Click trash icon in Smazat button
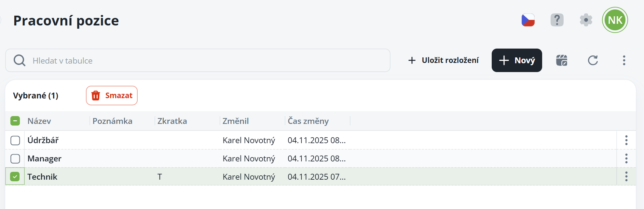Viewport: 644px width, 209px height. point(96,96)
